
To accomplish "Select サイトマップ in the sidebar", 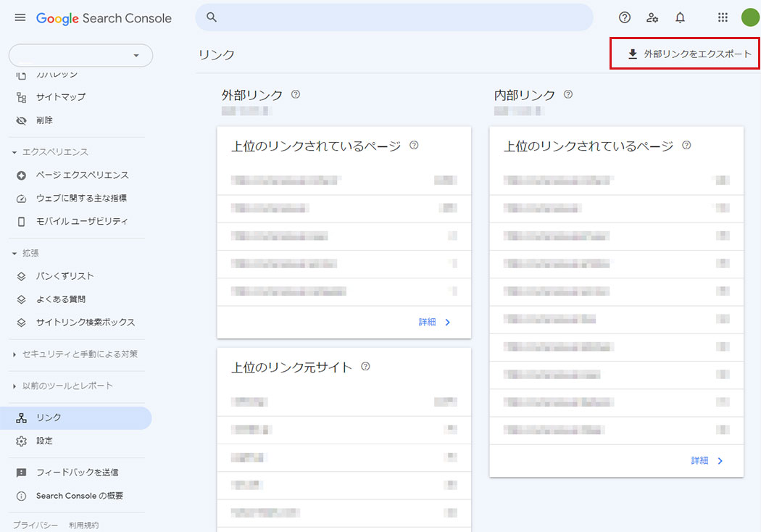I will point(60,97).
